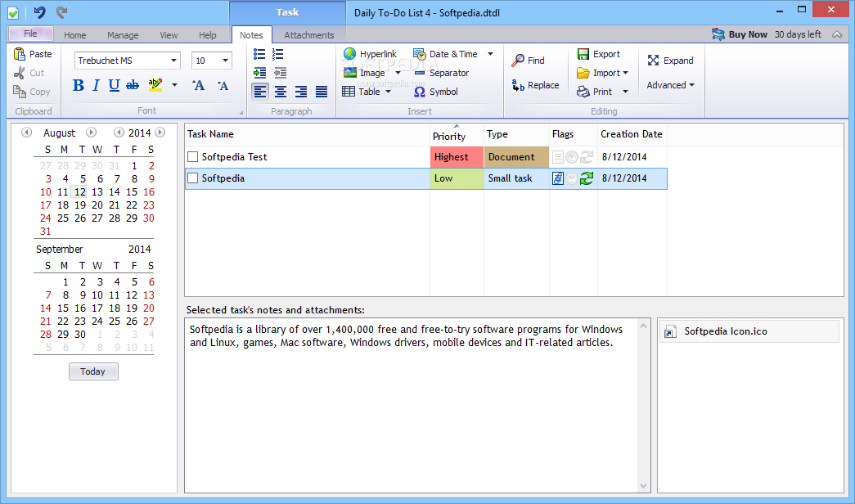Click the Expand editor button
This screenshot has width=855, height=504.
click(x=670, y=60)
